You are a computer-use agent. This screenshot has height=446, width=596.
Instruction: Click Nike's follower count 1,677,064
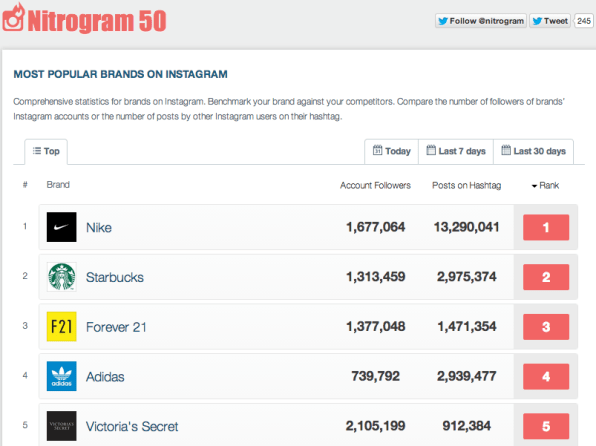click(x=376, y=227)
